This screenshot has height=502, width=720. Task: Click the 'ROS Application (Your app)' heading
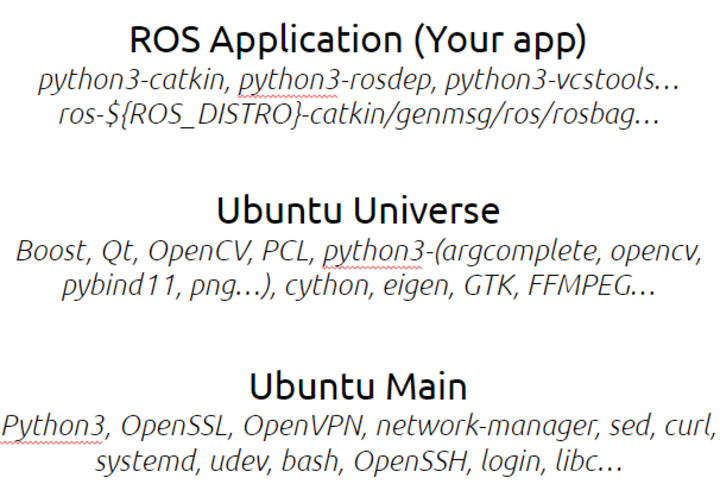[x=358, y=40]
